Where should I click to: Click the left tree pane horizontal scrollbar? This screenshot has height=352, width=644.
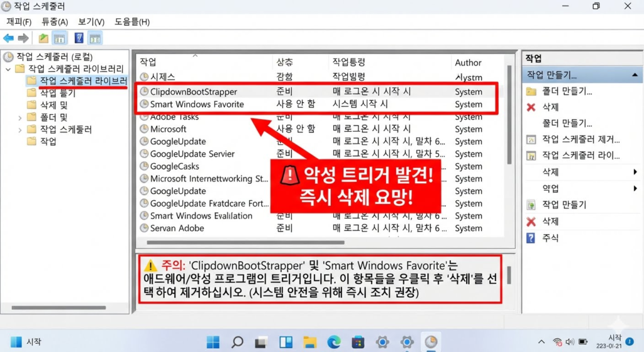pos(58,307)
